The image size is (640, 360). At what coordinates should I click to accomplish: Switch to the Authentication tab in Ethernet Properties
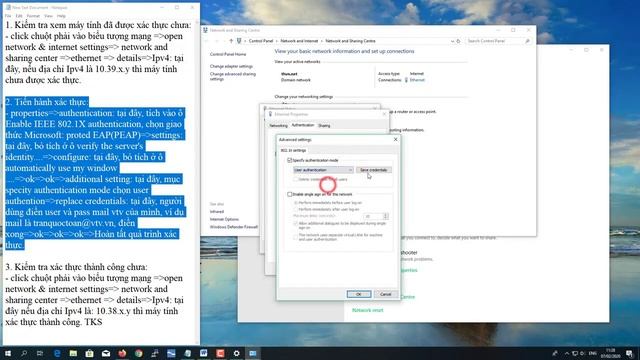coord(303,125)
